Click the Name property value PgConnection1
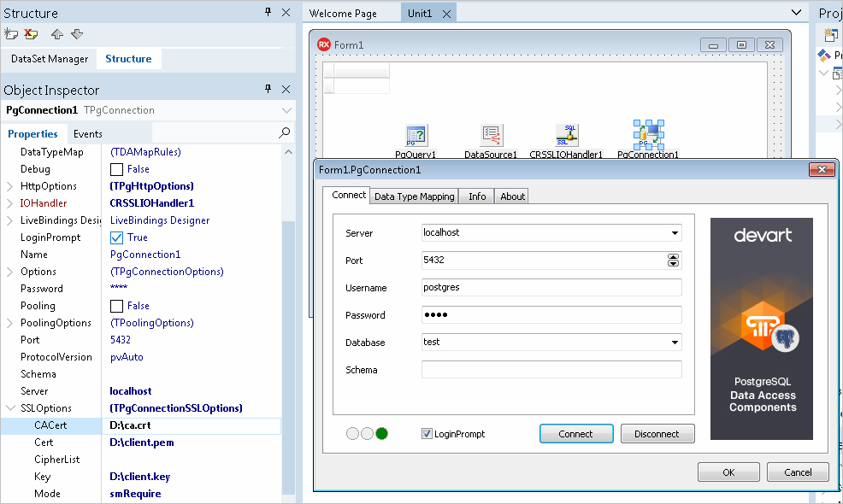Viewport: 843px width, 504px height. (x=145, y=255)
